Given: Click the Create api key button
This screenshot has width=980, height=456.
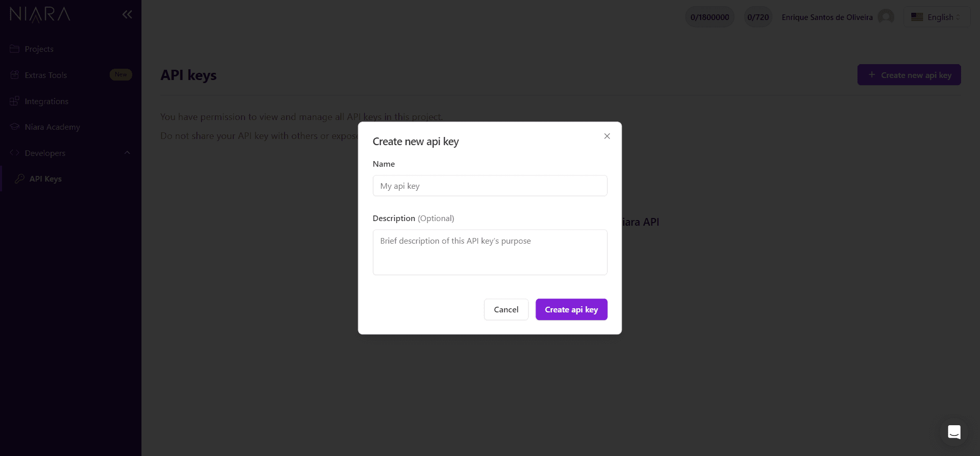Looking at the screenshot, I should click(x=571, y=309).
